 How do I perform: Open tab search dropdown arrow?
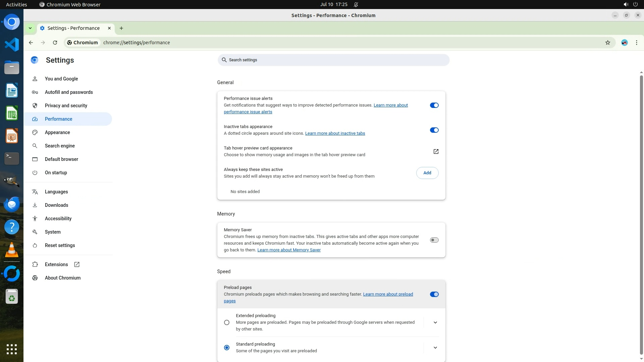30,28
